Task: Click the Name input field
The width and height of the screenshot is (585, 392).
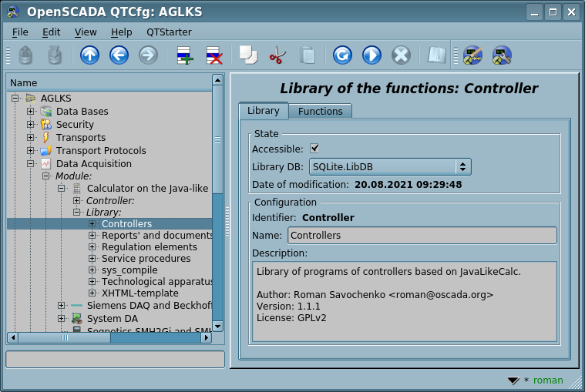Action: (x=422, y=236)
